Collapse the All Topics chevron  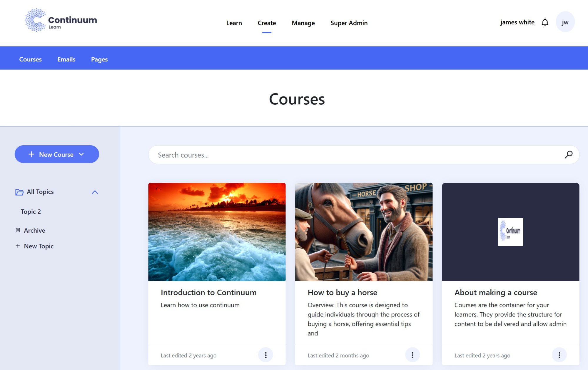(x=95, y=192)
